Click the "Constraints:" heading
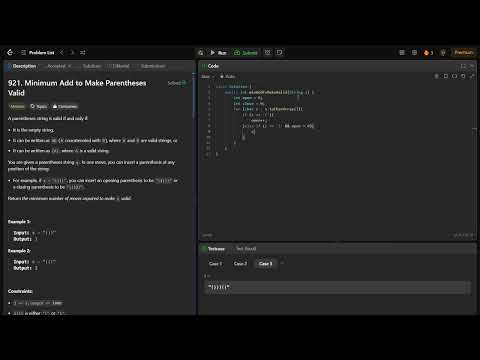Image resolution: width=480 pixels, height=360 pixels. 20,291
